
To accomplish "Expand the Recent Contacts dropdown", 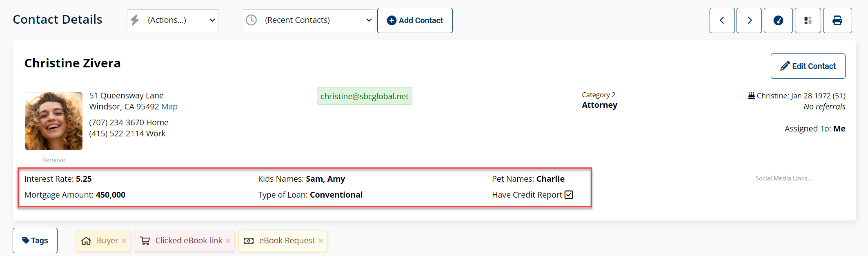I will click(309, 20).
